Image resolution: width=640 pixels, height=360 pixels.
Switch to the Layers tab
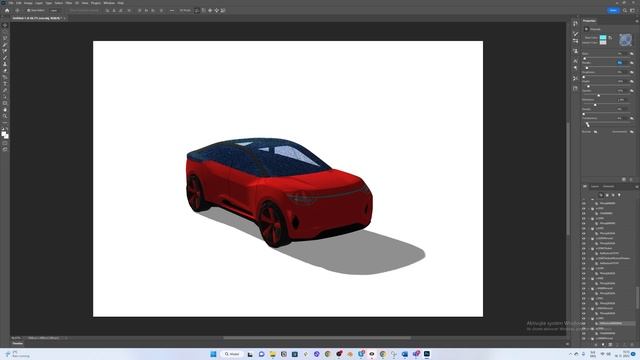pos(595,186)
